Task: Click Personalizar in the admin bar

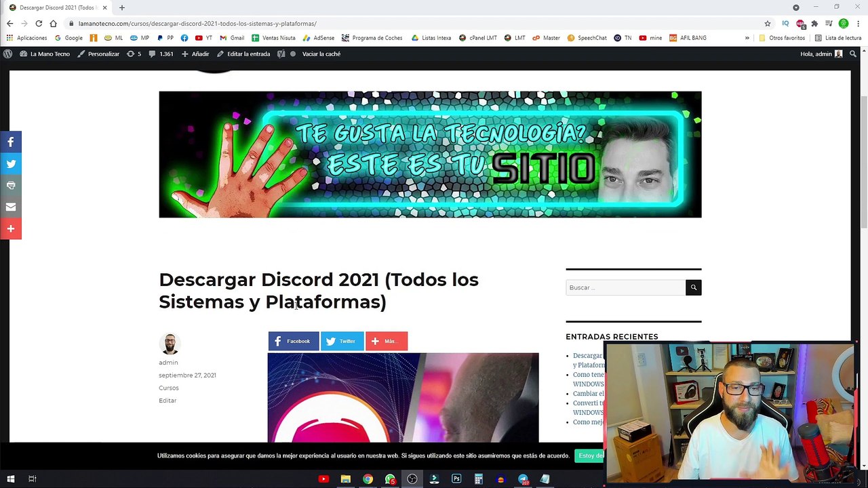Action: [x=98, y=54]
